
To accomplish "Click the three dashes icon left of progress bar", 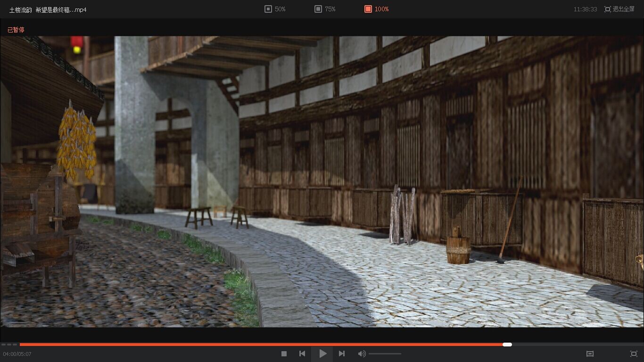I will pyautogui.click(x=9, y=345).
